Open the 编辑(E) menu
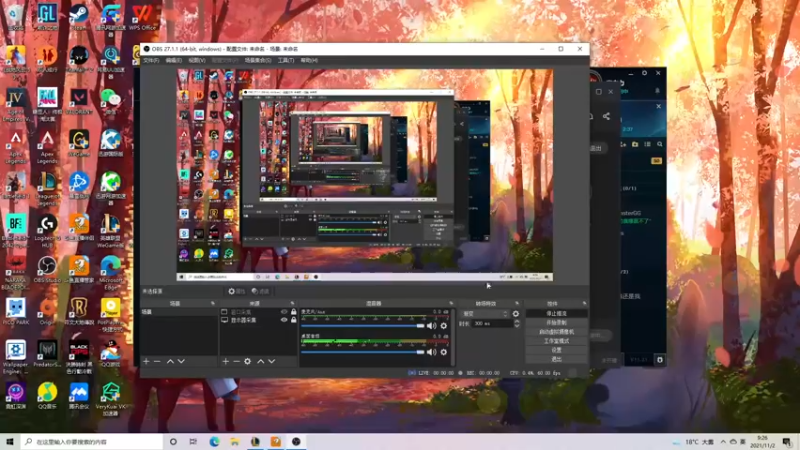The height and width of the screenshot is (450, 800). coord(173,60)
